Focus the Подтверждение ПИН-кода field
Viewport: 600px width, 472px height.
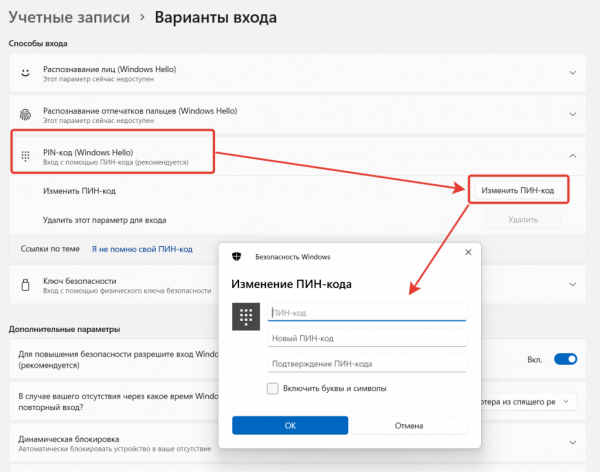click(367, 363)
